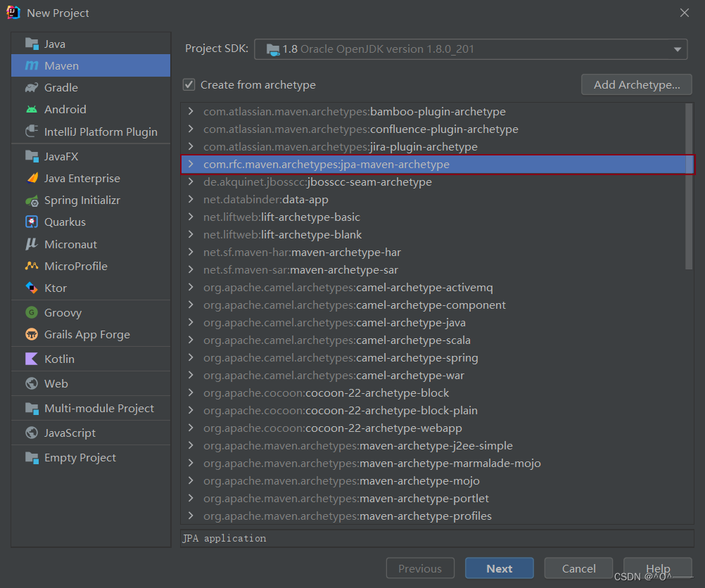Click the Gradle elephant icon
The height and width of the screenshot is (588, 705).
(x=32, y=88)
